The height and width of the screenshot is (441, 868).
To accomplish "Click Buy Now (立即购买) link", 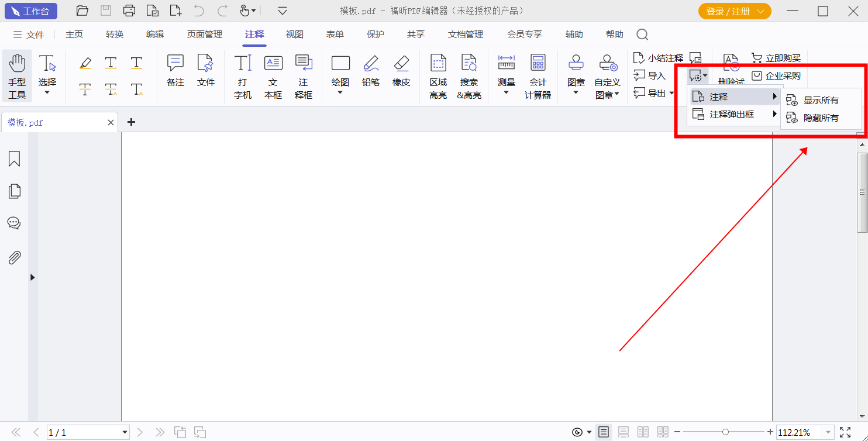I will pyautogui.click(x=776, y=58).
